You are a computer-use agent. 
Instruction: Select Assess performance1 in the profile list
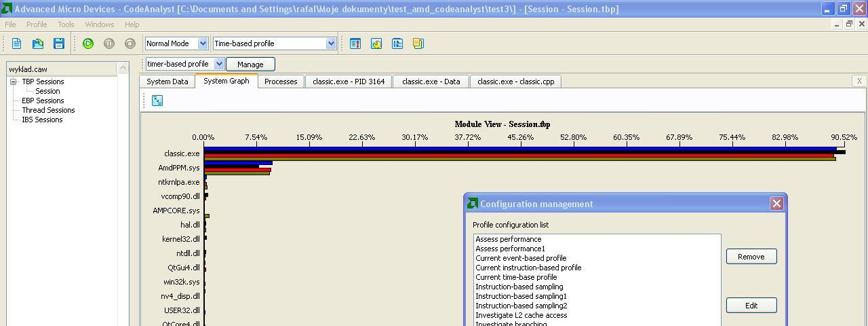point(511,249)
